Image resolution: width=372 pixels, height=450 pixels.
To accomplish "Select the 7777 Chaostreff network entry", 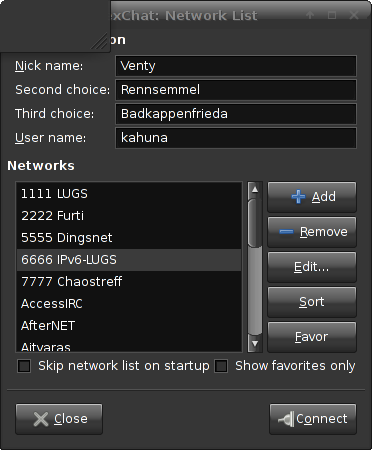I will point(129,282).
